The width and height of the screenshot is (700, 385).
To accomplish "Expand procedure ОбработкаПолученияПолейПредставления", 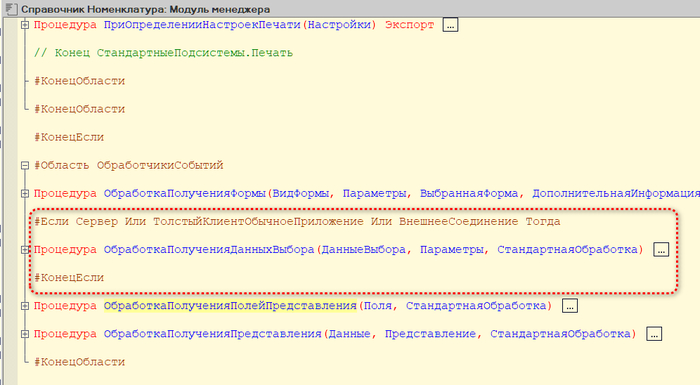I will click(25, 306).
